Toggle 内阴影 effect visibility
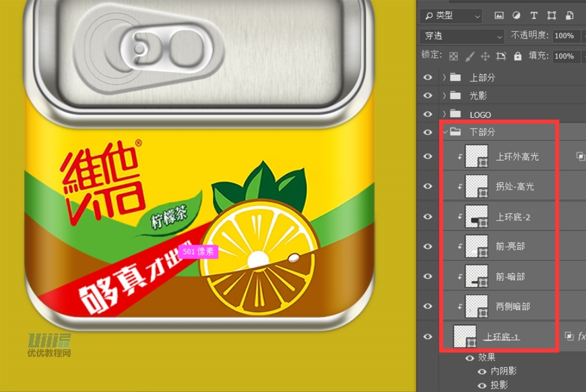Viewport: 586px width, 392px height. (x=482, y=371)
